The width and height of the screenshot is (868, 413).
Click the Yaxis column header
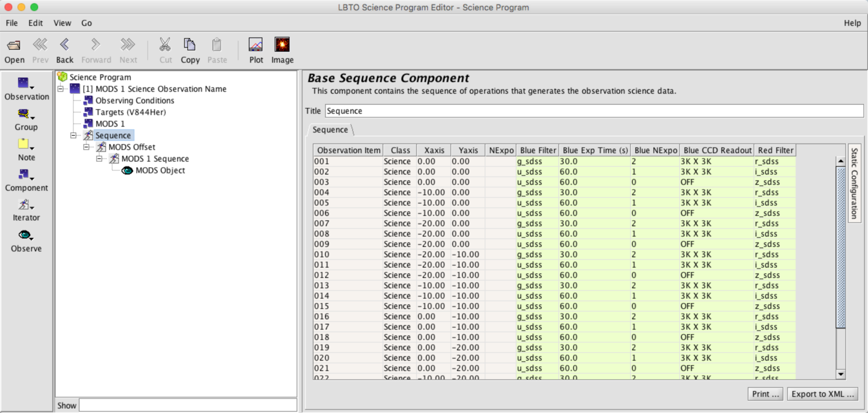(468, 150)
